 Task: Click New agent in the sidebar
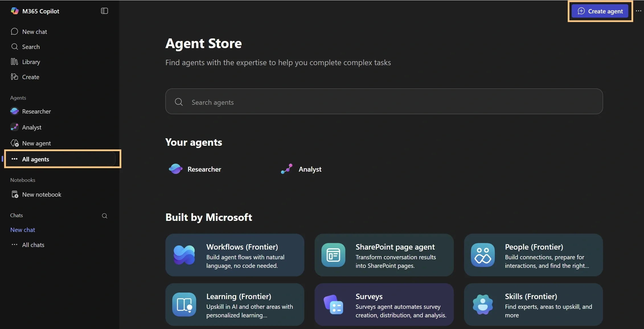36,143
